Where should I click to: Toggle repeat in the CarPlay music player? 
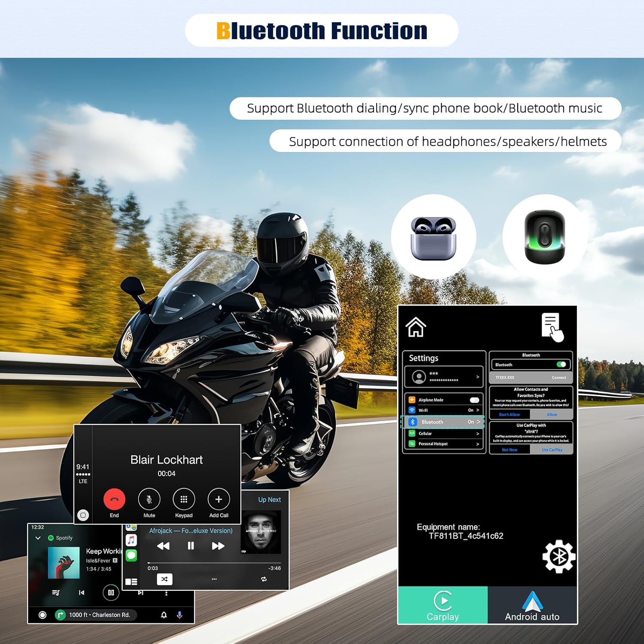pyautogui.click(x=264, y=579)
